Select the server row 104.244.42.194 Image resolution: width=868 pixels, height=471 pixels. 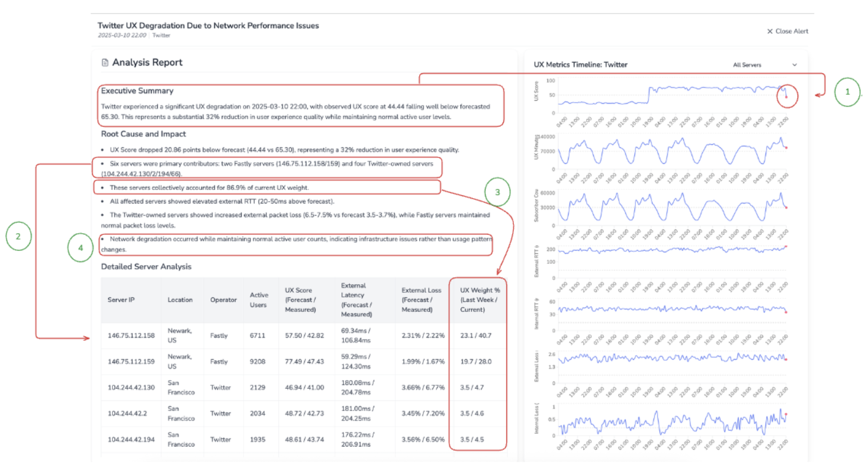coord(131,440)
